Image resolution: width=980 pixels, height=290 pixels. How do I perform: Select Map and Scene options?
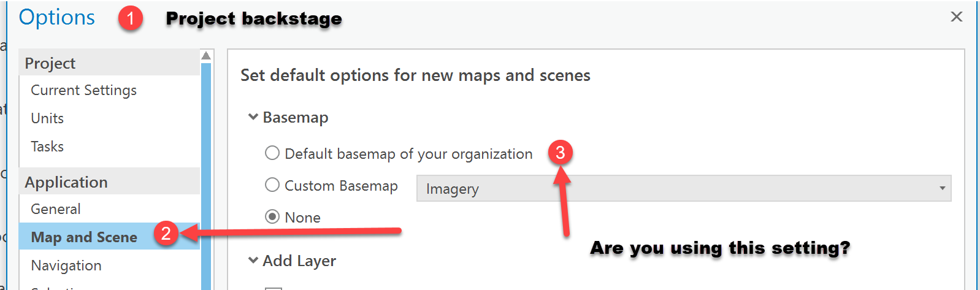[84, 237]
